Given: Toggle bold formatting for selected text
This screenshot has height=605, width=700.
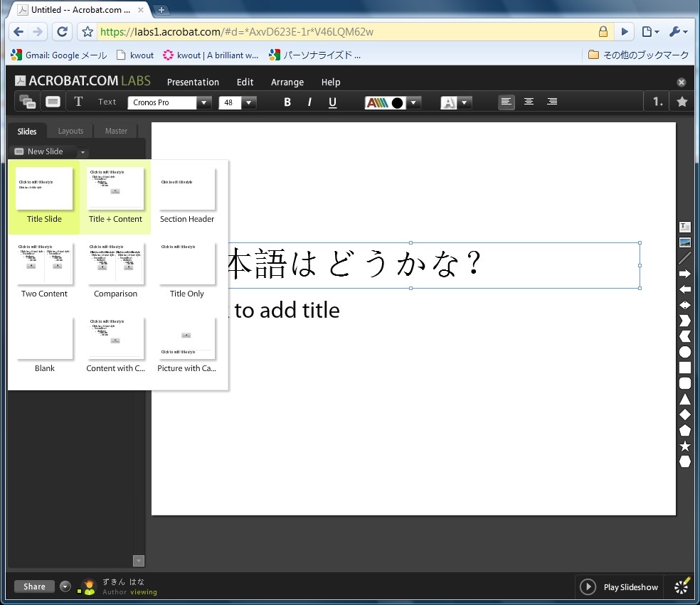Looking at the screenshot, I should (287, 102).
